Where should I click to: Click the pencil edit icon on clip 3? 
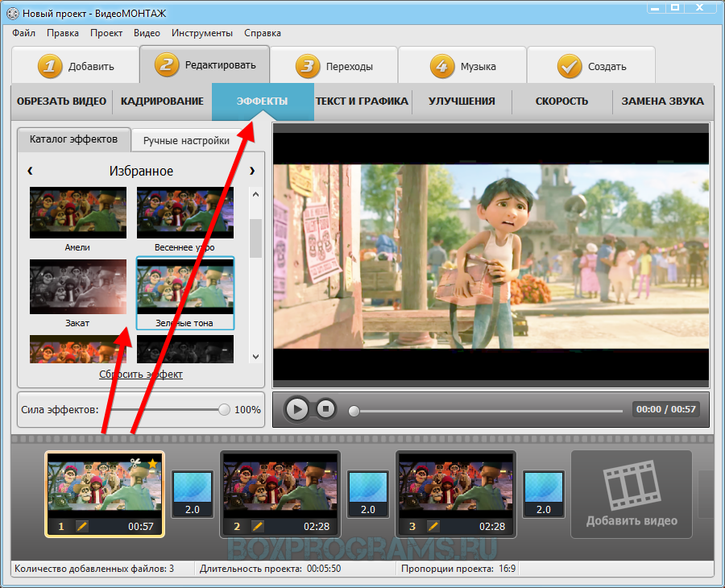coord(434,526)
